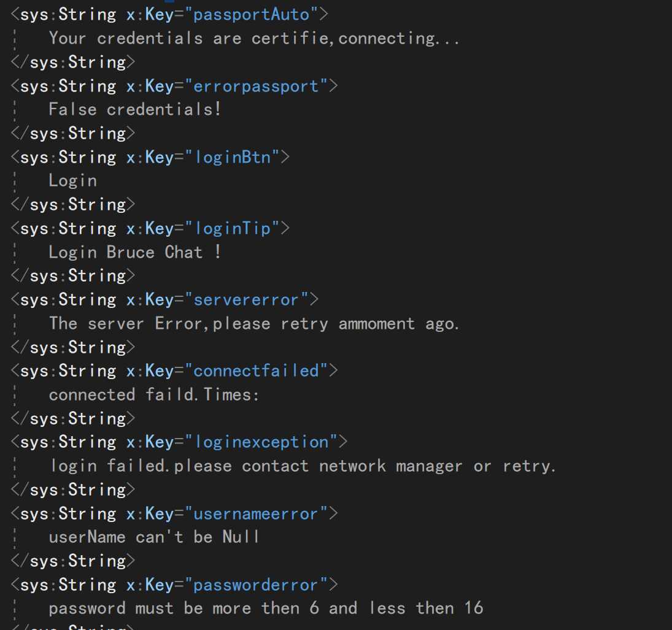The width and height of the screenshot is (672, 630).
Task: Click the number 16 in password message
Action: (x=473, y=609)
